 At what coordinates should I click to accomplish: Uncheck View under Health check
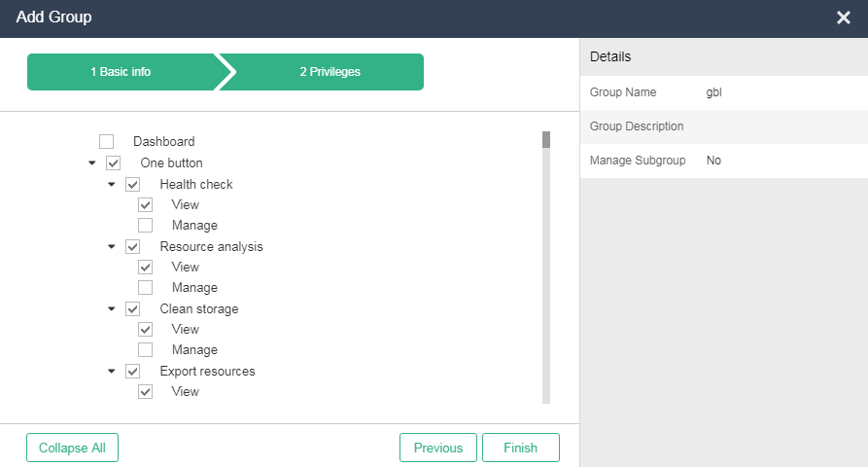click(x=145, y=205)
